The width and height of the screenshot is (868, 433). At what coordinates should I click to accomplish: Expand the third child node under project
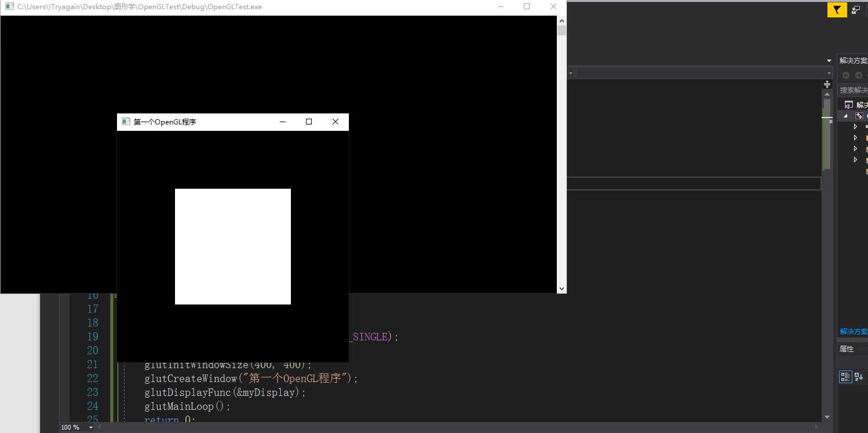pos(855,149)
